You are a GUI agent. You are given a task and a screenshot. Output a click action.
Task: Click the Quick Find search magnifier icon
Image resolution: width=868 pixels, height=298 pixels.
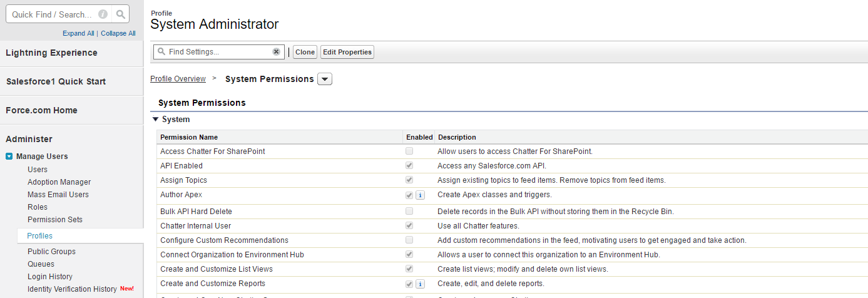click(121, 14)
